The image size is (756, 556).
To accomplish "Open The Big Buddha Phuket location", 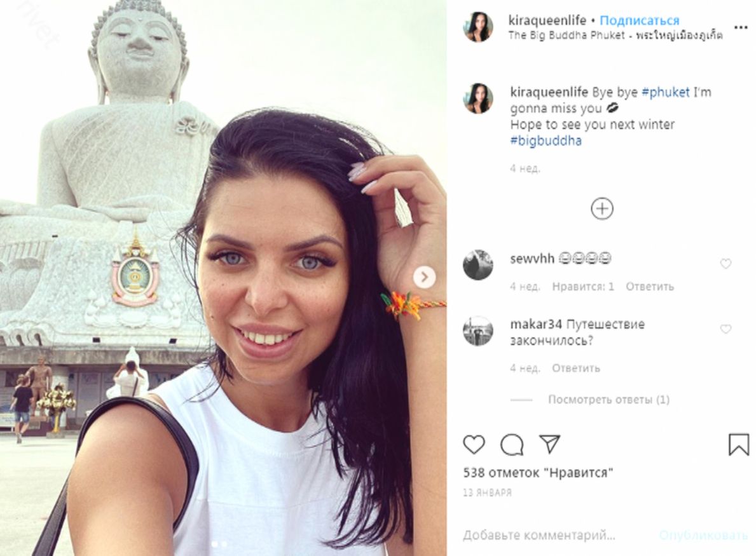I will (x=615, y=35).
